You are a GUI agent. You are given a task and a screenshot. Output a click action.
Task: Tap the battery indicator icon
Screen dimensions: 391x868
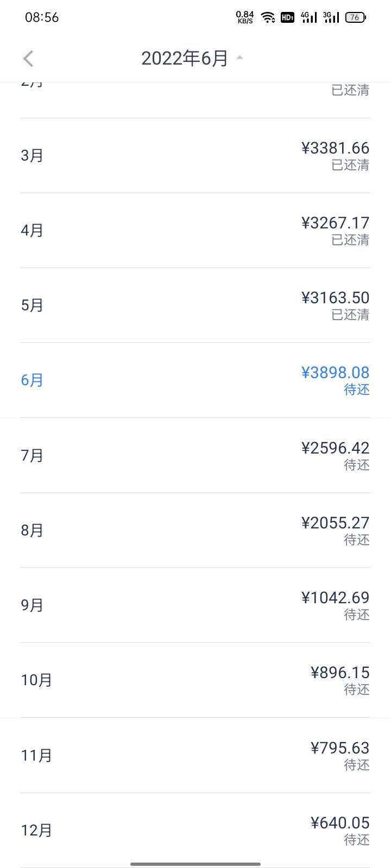tap(356, 17)
